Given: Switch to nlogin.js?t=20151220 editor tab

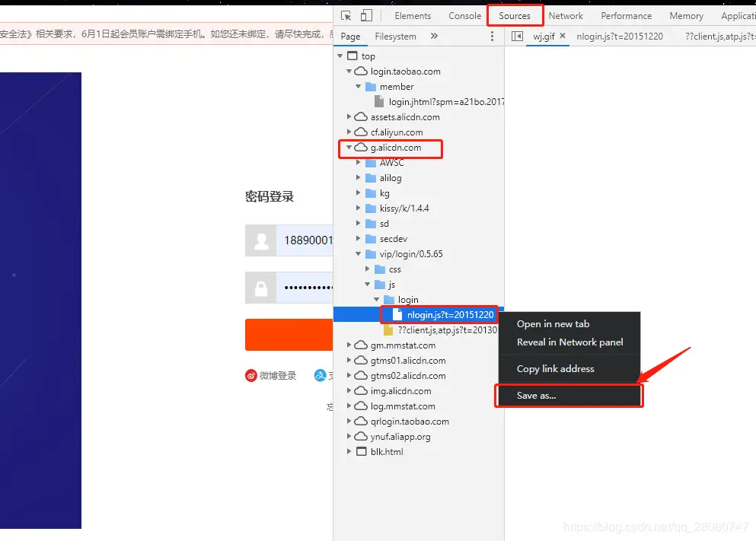Looking at the screenshot, I should point(620,36).
